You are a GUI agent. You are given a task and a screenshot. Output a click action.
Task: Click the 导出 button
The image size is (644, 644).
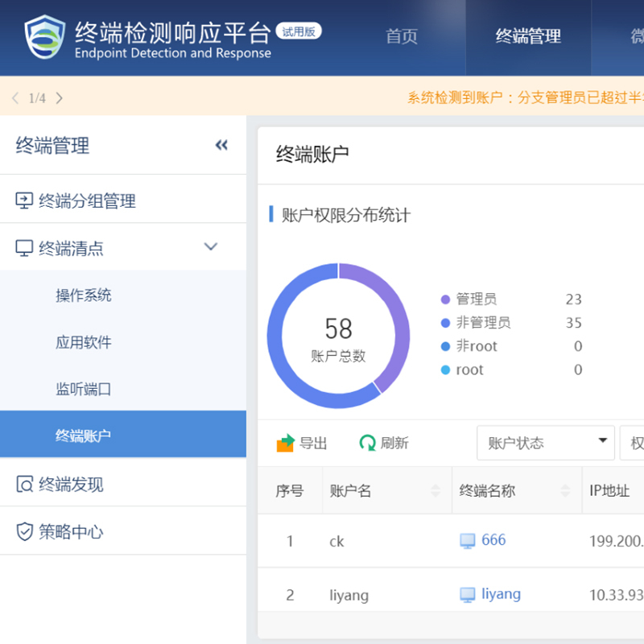pos(302,444)
